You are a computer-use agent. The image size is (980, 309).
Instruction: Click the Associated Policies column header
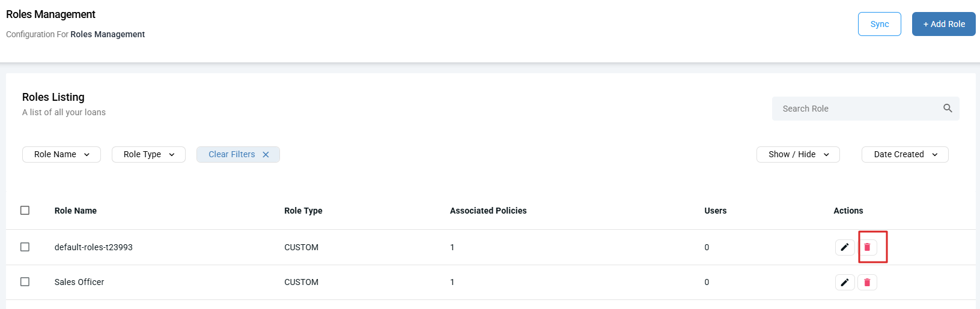point(488,211)
